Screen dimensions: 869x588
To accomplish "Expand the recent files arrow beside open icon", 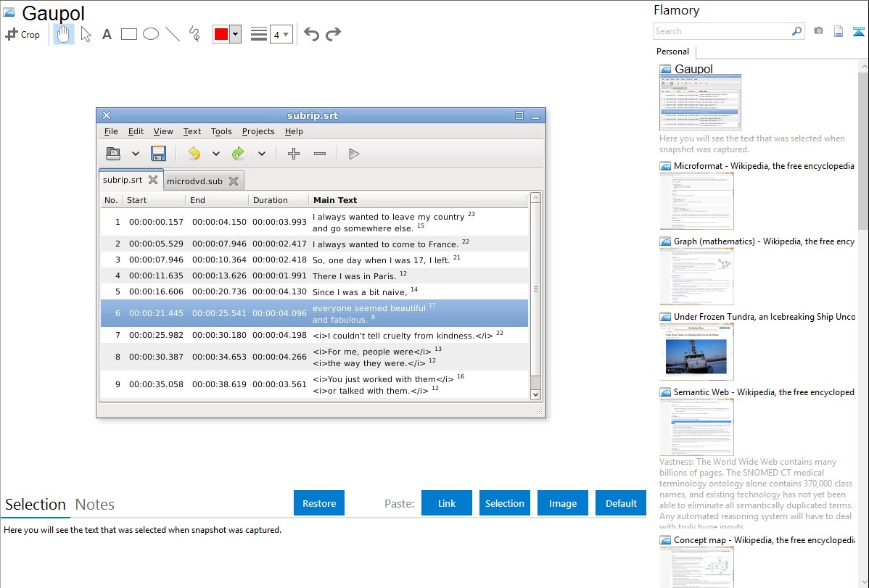I will click(x=135, y=154).
